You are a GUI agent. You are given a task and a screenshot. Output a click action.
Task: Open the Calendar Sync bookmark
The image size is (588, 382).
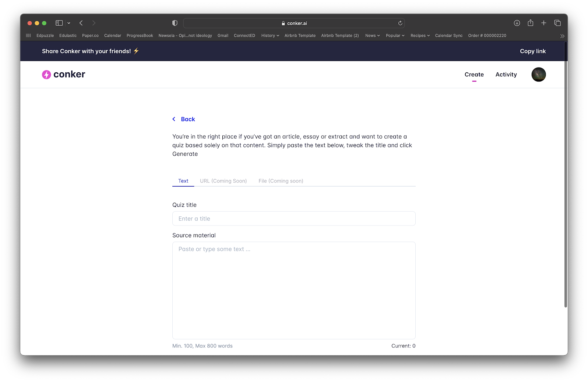(x=449, y=36)
